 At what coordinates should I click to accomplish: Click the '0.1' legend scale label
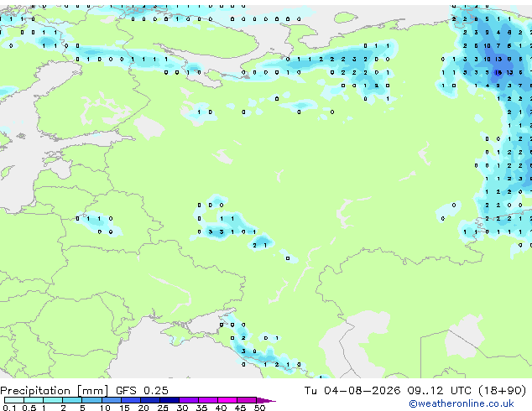tap(9, 408)
